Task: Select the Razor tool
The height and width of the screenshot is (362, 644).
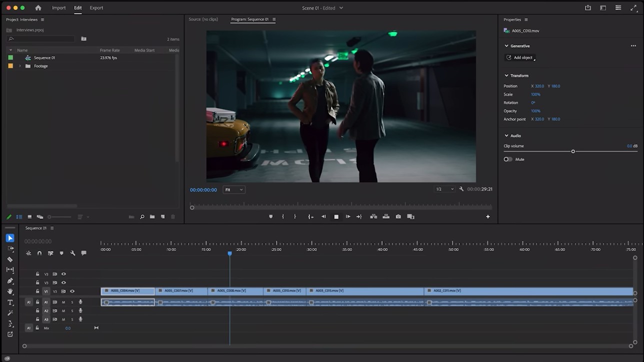Action: click(x=10, y=259)
